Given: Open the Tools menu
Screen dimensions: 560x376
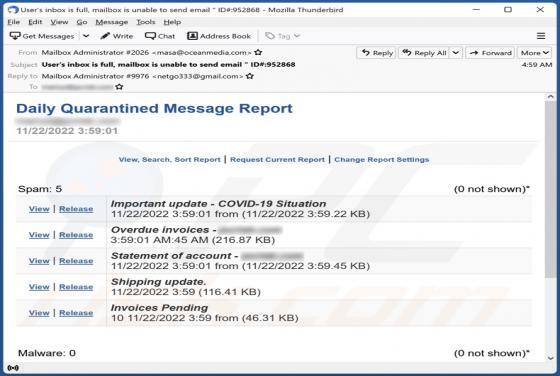Looking at the screenshot, I should [146, 22].
